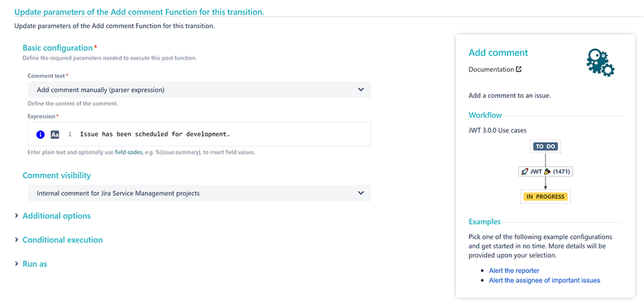Open Documentation external link icon
The width and height of the screenshot is (644, 307).
pos(518,70)
